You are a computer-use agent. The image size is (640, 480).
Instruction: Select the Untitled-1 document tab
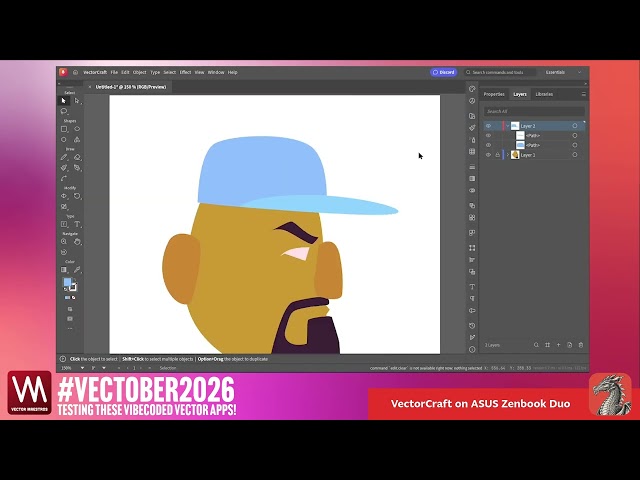(131, 87)
